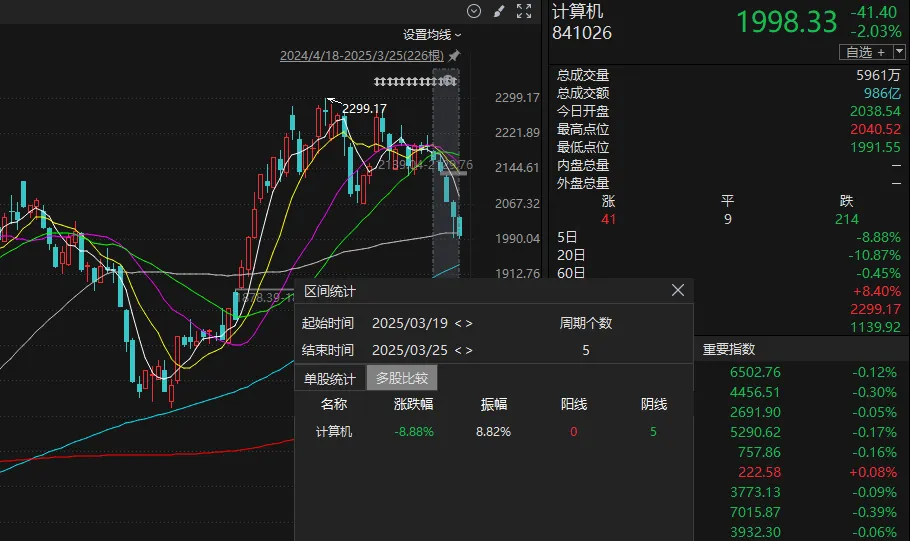The image size is (910, 541).
Task: Step start date back with left arrow
Action: click(x=456, y=324)
